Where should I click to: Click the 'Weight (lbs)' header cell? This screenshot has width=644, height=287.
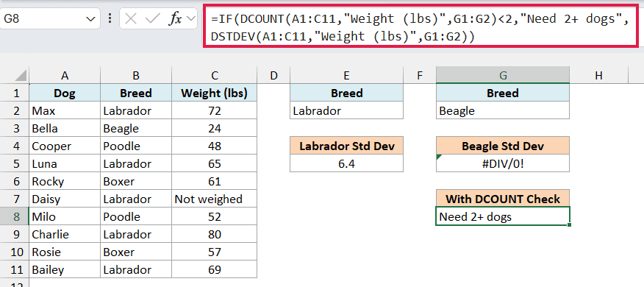(x=215, y=93)
